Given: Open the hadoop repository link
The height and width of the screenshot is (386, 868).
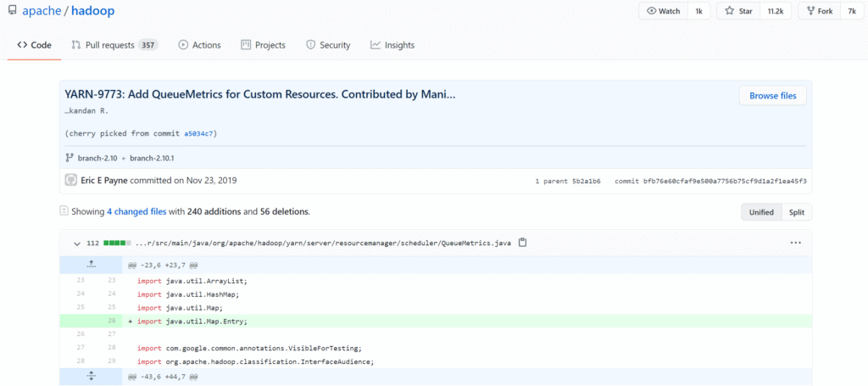Looking at the screenshot, I should tap(92, 11).
